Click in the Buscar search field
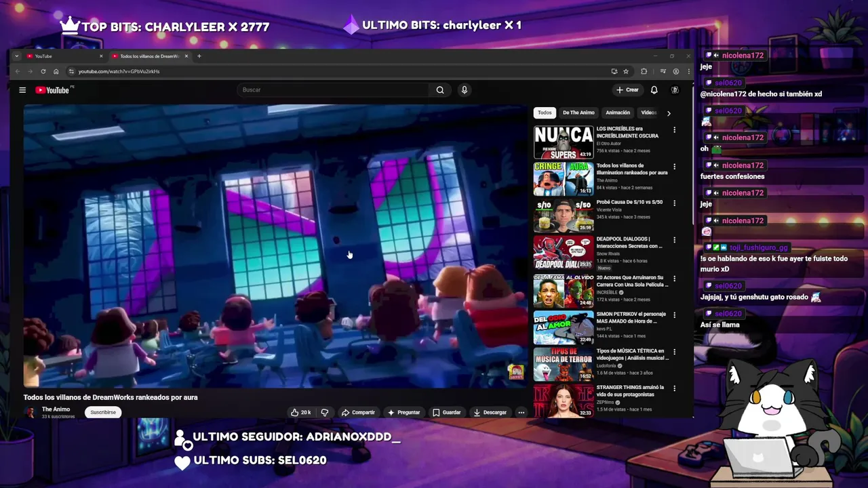The width and height of the screenshot is (868, 488). [334, 89]
